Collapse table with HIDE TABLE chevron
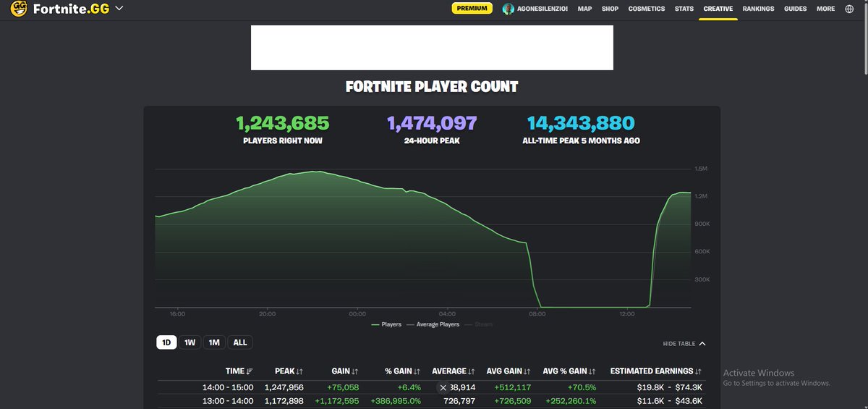The image size is (868, 409). tap(702, 344)
